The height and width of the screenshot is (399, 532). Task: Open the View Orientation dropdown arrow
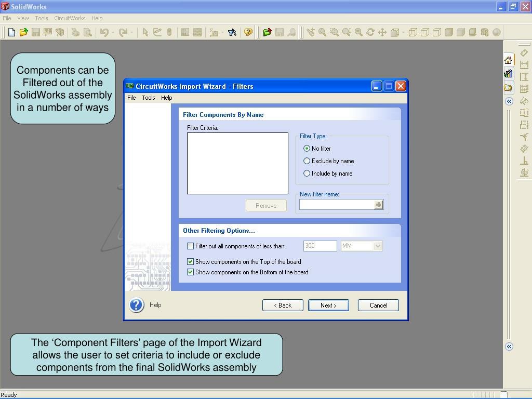tap(403, 33)
